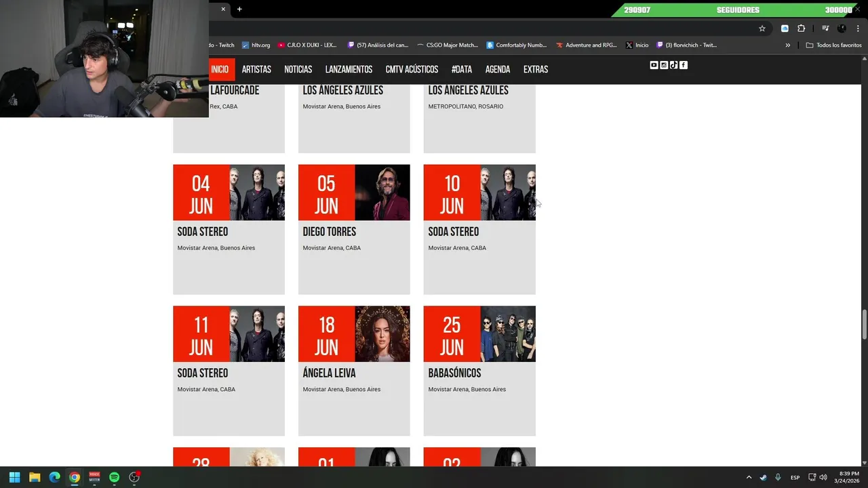
Task: Open the 18 JUN Ángela Leiva event image
Action: click(x=382, y=333)
